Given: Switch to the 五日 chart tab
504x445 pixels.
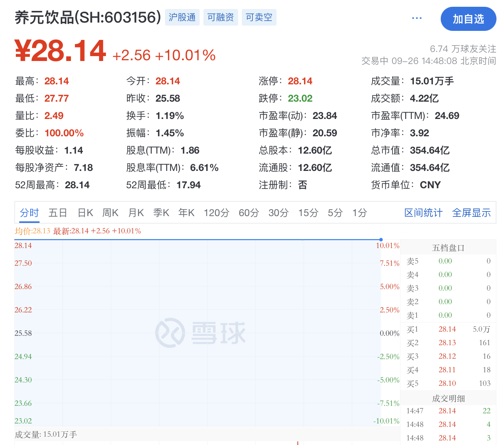Looking at the screenshot, I should pos(58,213).
